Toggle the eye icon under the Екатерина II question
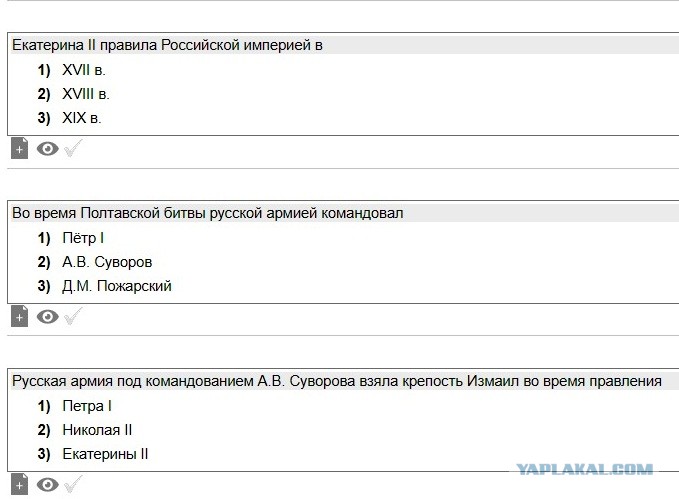Image resolution: width=679 pixels, height=499 pixels. tap(48, 149)
